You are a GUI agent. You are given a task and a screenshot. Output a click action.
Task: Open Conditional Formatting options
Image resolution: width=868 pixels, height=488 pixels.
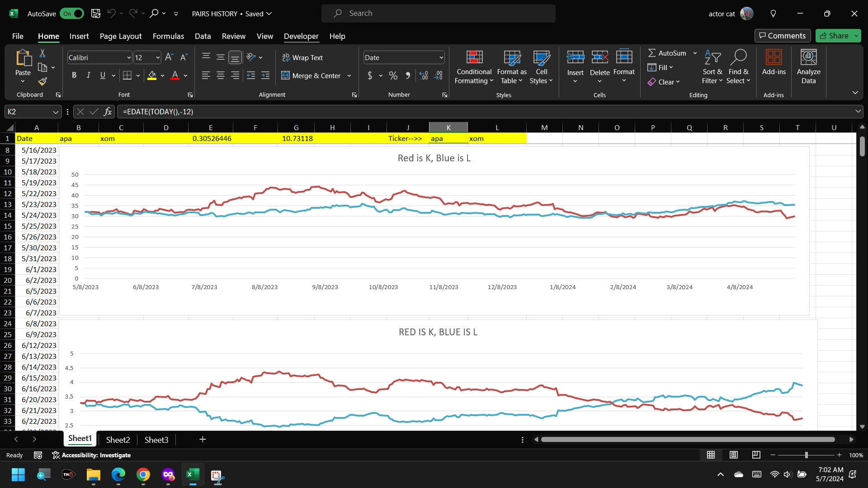[473, 67]
